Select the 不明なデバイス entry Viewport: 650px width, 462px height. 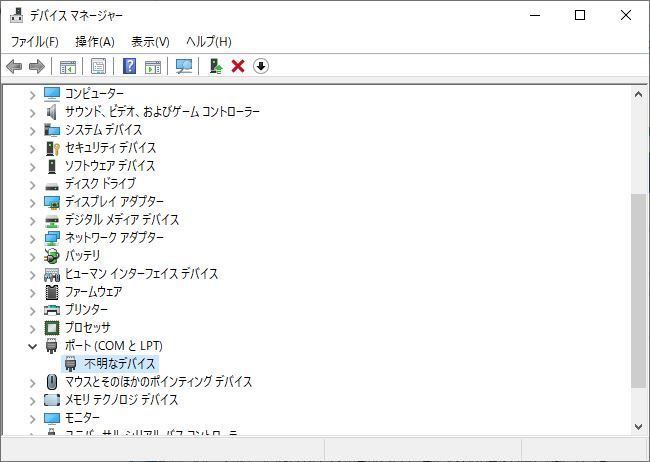(119, 364)
